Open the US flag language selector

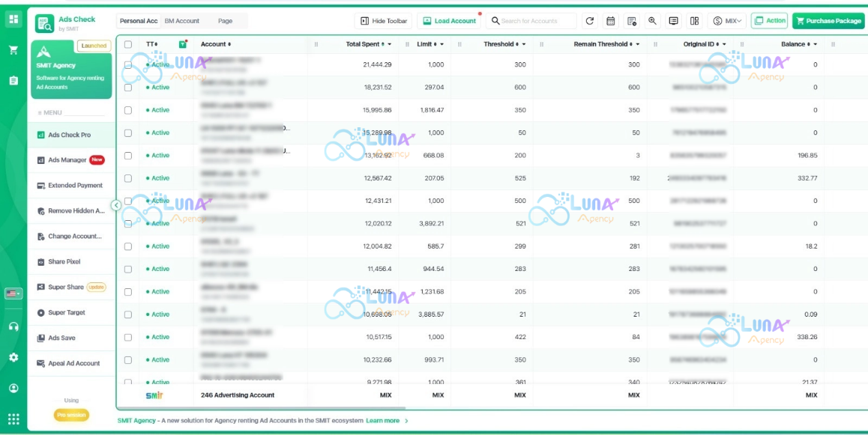[13, 293]
